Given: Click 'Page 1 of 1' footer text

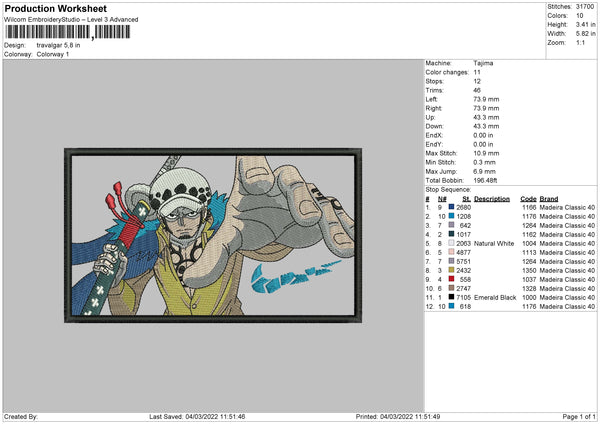Looking at the screenshot, I should (x=579, y=416).
